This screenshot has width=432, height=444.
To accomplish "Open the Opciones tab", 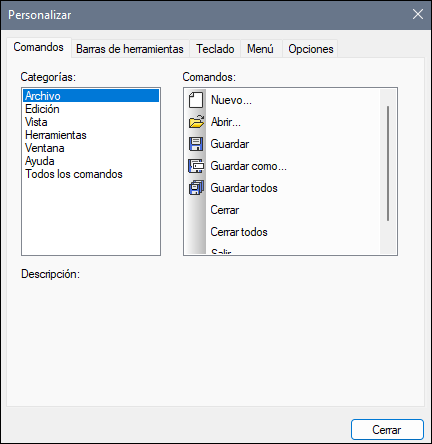I will click(x=311, y=49).
